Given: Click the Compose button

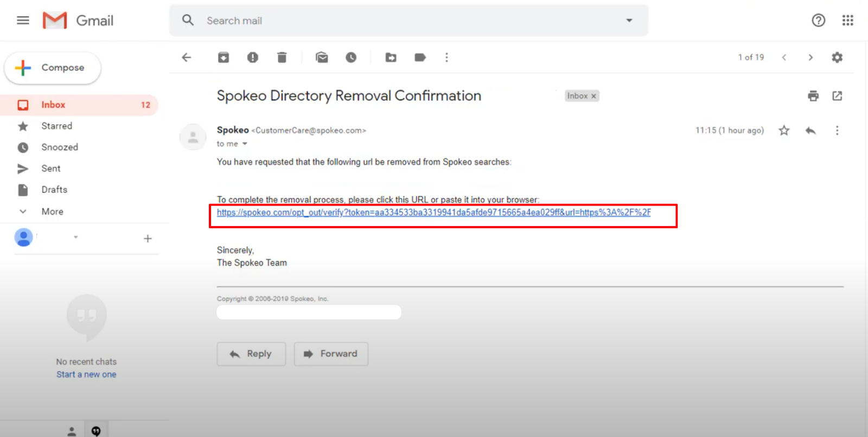Looking at the screenshot, I should tap(53, 68).
